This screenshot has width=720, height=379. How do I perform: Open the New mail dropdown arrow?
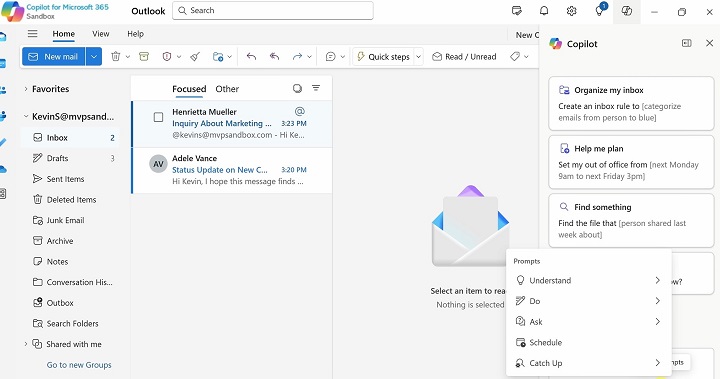pyautogui.click(x=94, y=57)
